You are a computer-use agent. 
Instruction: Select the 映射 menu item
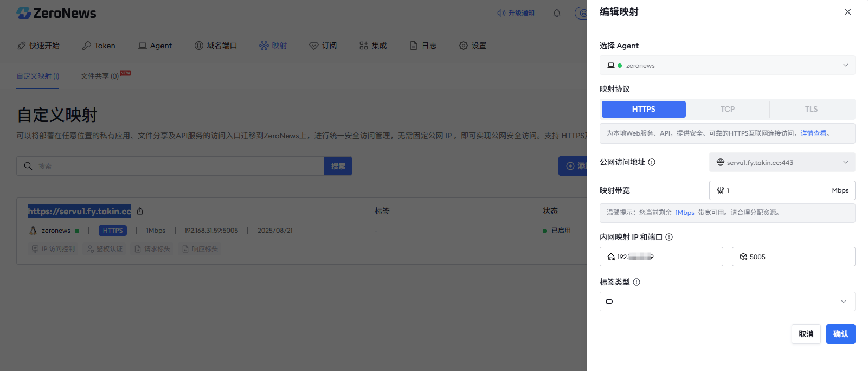pos(273,46)
